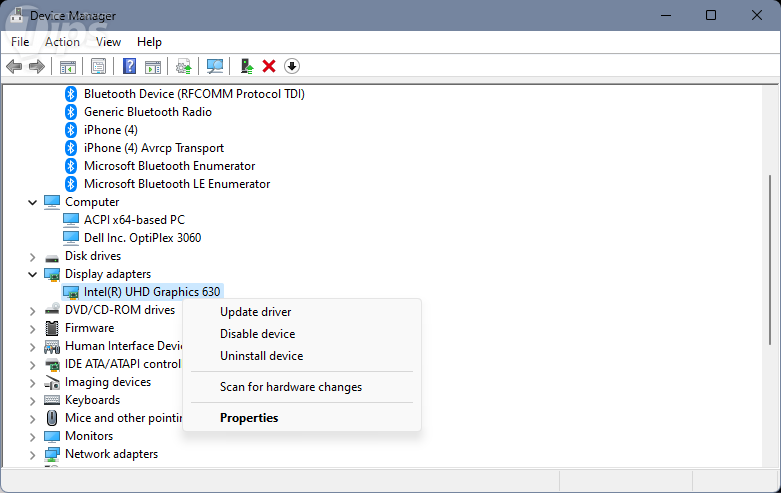Click the Keyboards category icon
781x494 pixels.
pos(52,400)
